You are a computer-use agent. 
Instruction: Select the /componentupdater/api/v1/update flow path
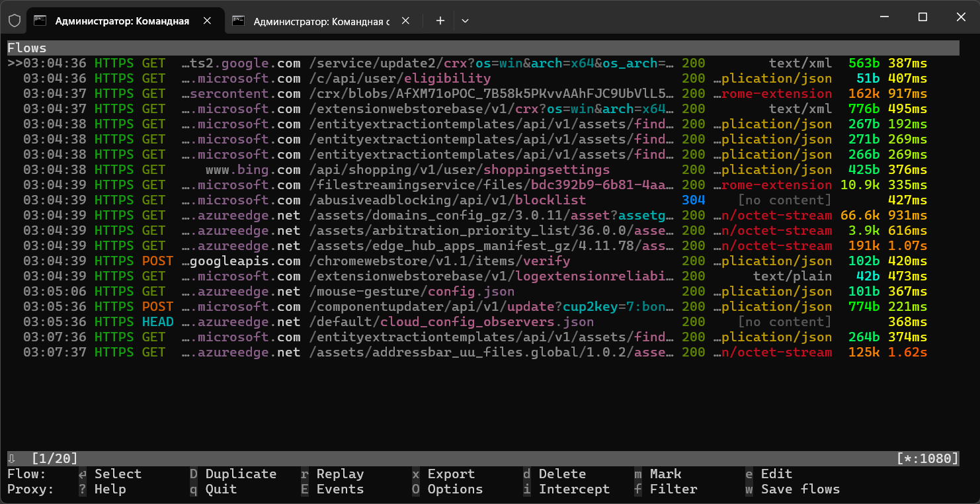(x=491, y=307)
